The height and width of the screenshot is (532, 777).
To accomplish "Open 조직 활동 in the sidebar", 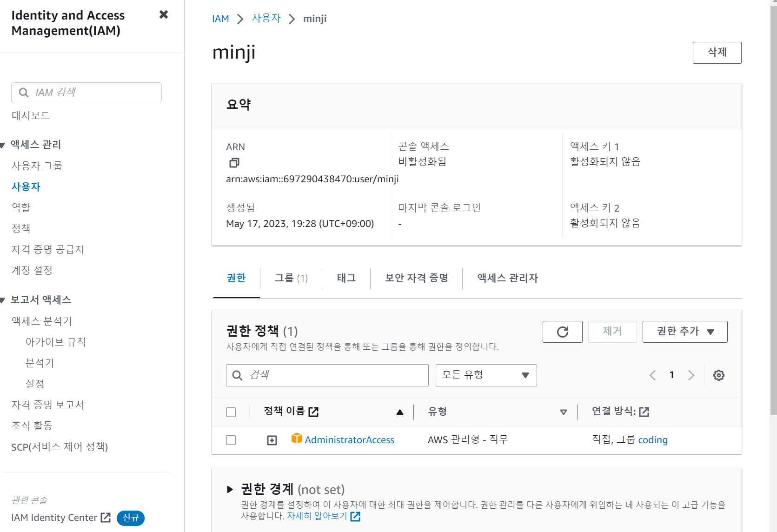I will coord(32,426).
